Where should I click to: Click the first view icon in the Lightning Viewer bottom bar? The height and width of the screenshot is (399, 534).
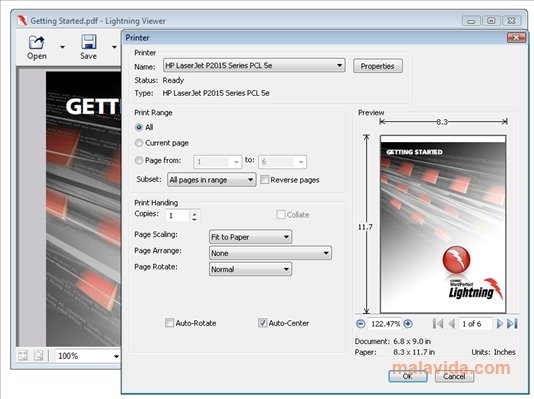pos(23,356)
